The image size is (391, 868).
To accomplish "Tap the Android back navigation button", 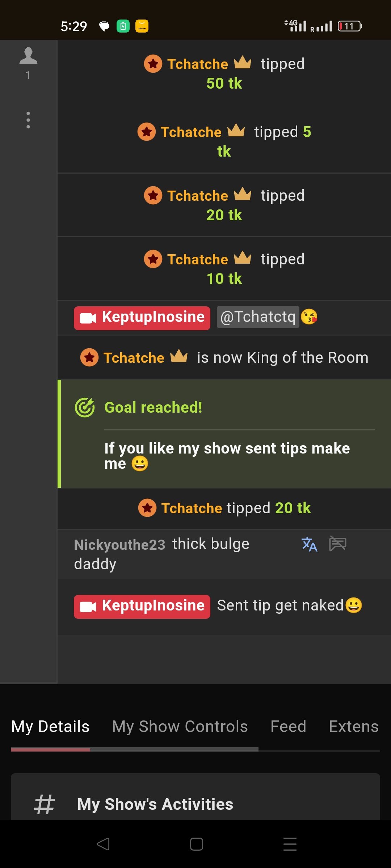I will tap(103, 844).
